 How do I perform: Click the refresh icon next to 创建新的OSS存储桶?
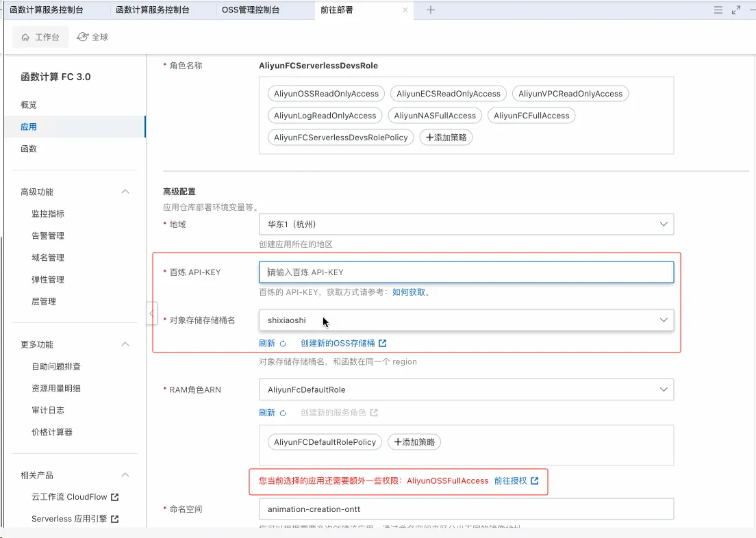283,343
